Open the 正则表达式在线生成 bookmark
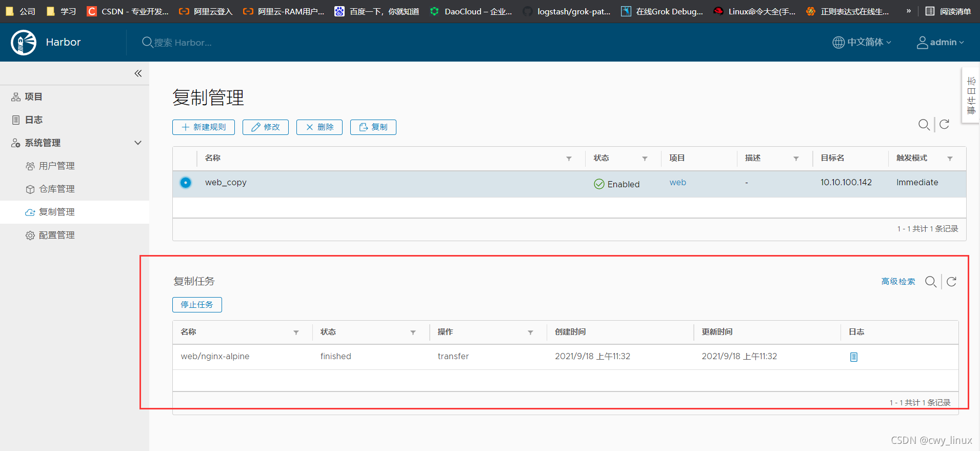 [x=848, y=11]
